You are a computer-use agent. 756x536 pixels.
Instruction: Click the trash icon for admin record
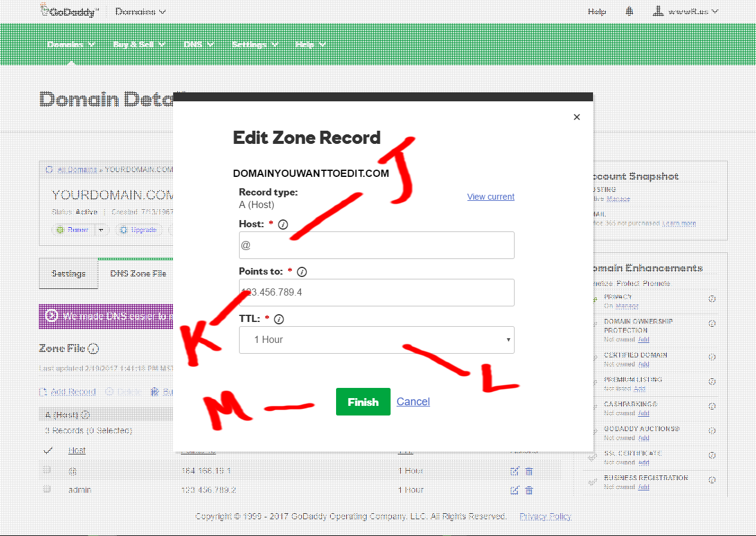point(529,490)
